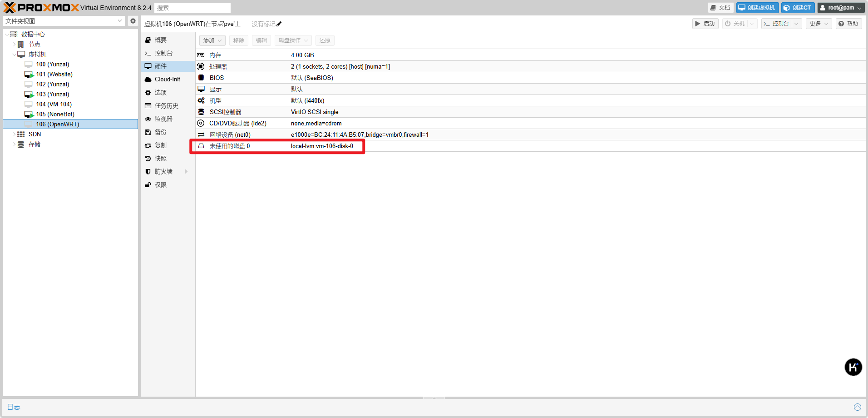Click the search input field
This screenshot has width=868, height=418.
(192, 8)
